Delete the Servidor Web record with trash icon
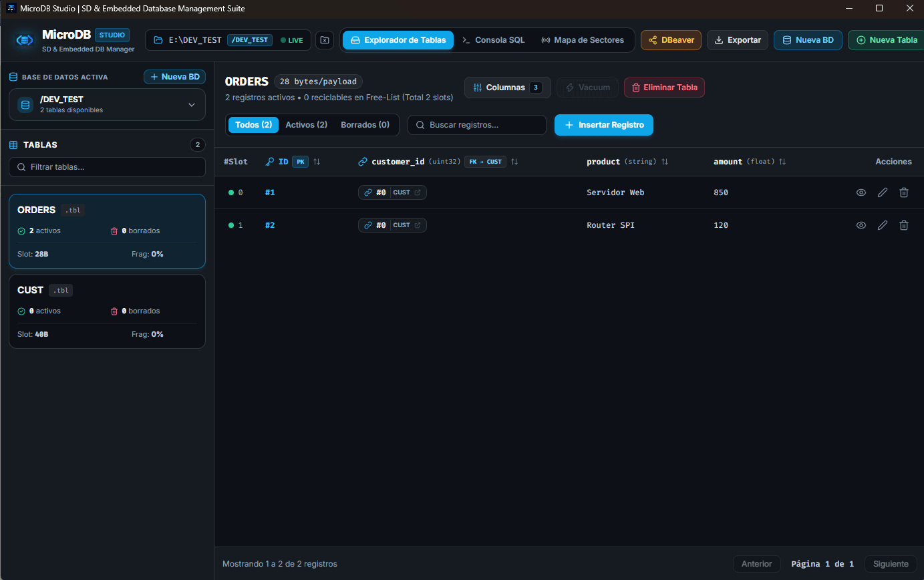Screen dimensions: 924x580 (x=904, y=192)
